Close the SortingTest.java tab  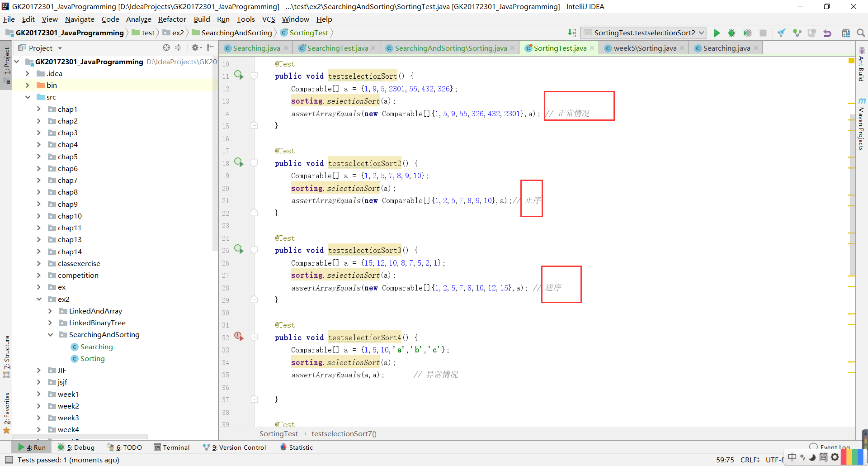(x=592, y=48)
